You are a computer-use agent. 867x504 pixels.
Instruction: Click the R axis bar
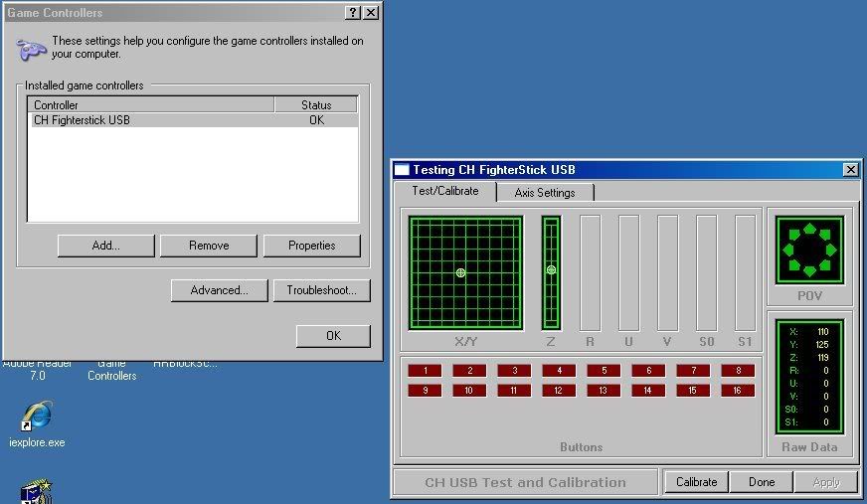click(x=590, y=273)
